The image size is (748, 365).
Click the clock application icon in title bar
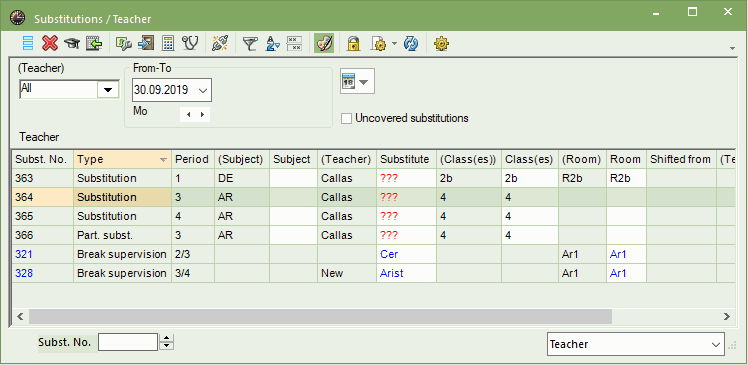[x=18, y=18]
